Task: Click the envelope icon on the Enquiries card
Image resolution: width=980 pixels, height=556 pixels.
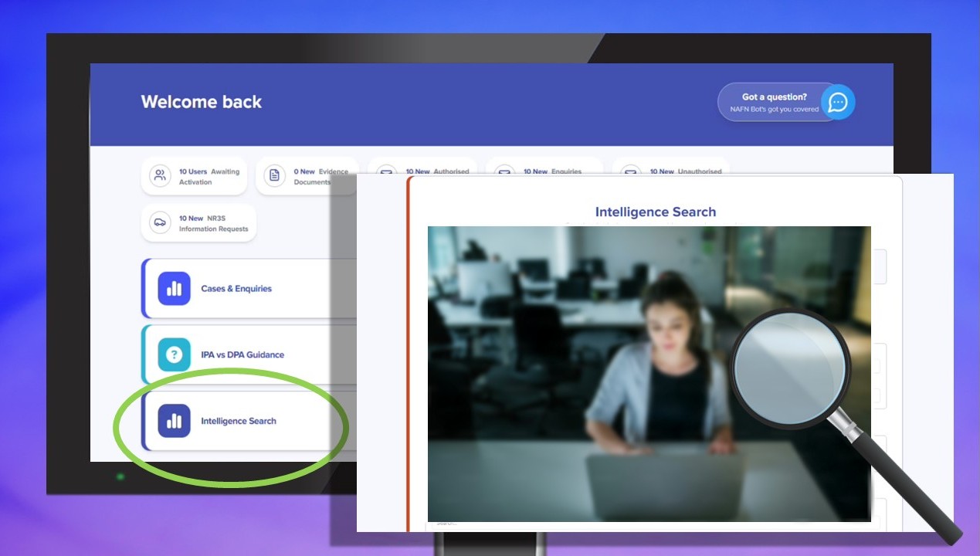Action: (505, 173)
